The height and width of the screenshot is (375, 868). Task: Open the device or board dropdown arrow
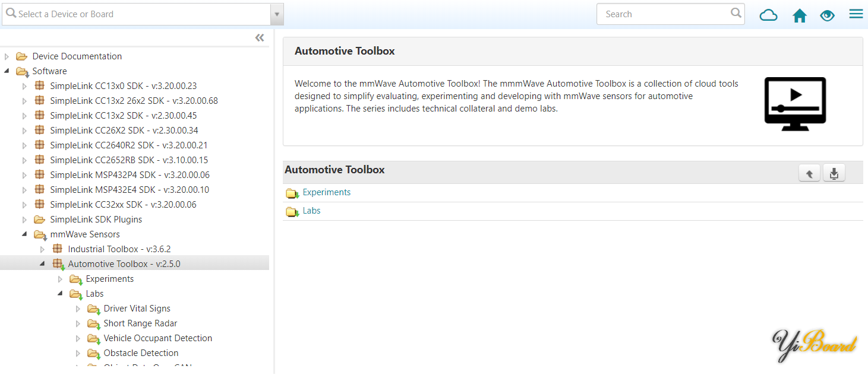(276, 14)
